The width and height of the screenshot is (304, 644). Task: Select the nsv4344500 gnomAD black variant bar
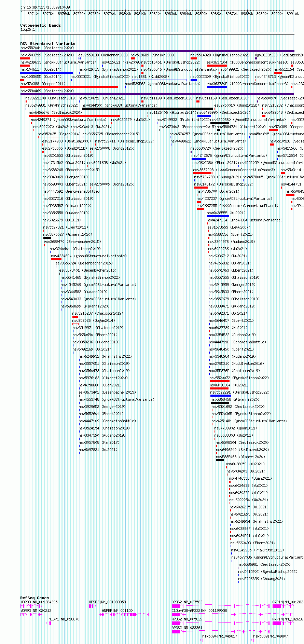(x=147, y=109)
